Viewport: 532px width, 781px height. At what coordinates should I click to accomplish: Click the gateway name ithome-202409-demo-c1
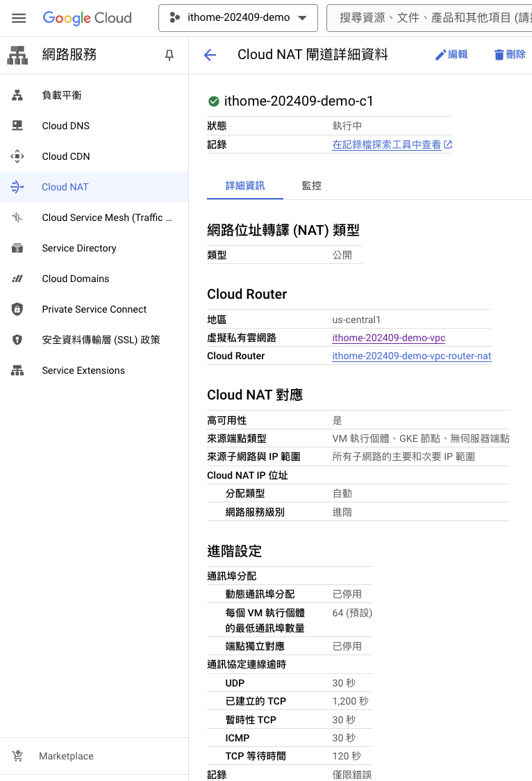point(299,101)
